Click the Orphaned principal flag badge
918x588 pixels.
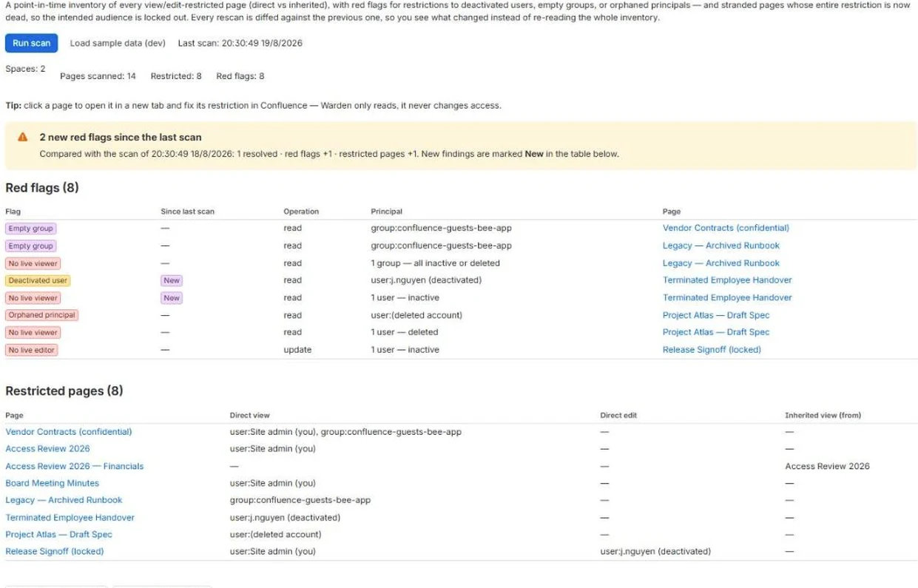(x=41, y=315)
